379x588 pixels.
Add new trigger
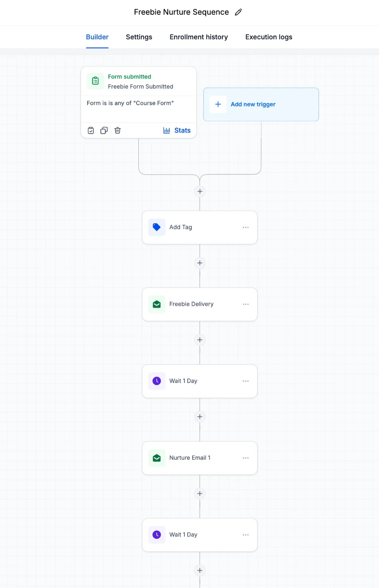pos(261,104)
